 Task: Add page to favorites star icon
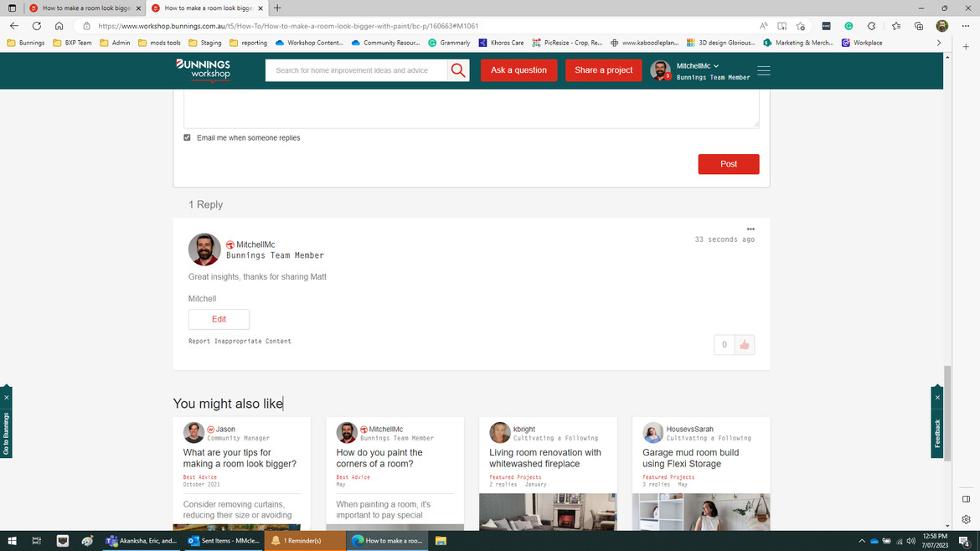[x=801, y=26]
